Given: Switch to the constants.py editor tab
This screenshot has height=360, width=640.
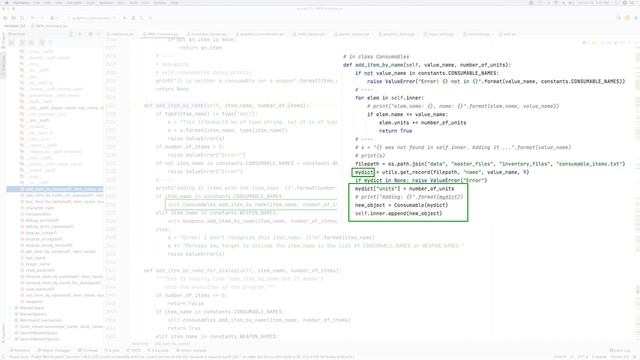Looking at the screenshot, I should pyautogui.click(x=476, y=34).
